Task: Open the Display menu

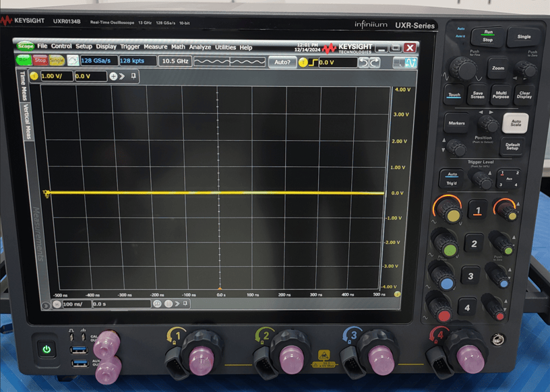Action: coord(106,46)
